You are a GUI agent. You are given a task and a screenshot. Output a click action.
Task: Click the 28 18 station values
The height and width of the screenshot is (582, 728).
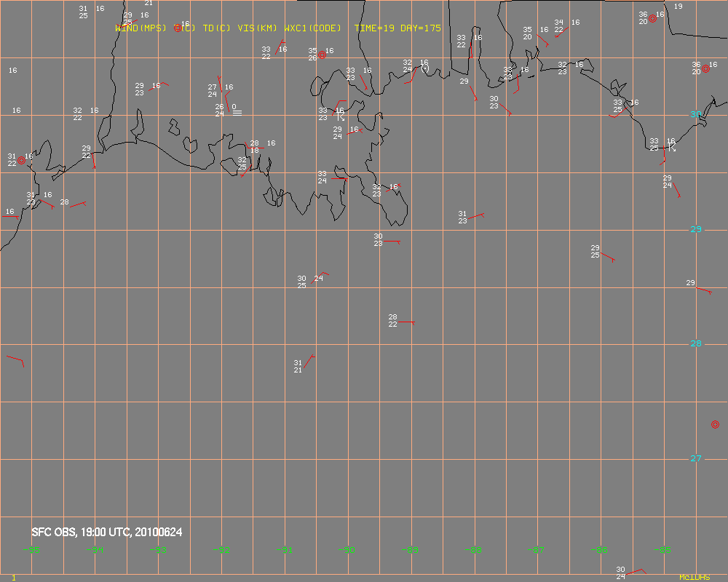click(x=254, y=147)
